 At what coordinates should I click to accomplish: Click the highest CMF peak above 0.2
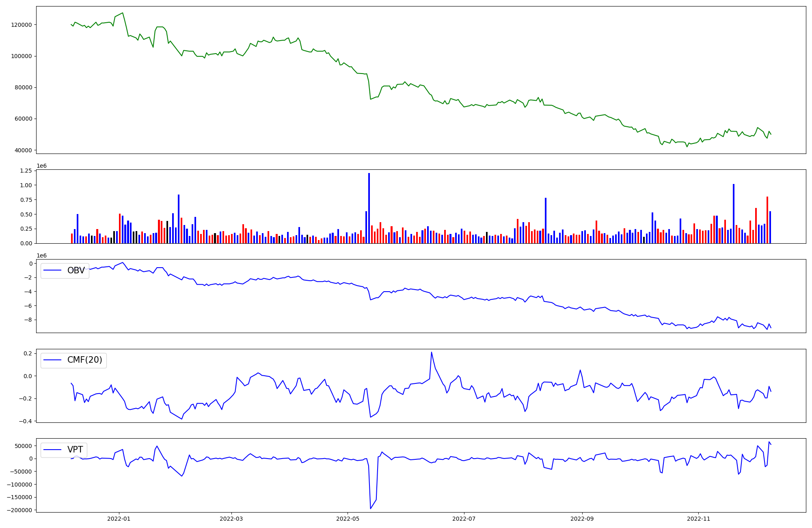[x=431, y=353]
